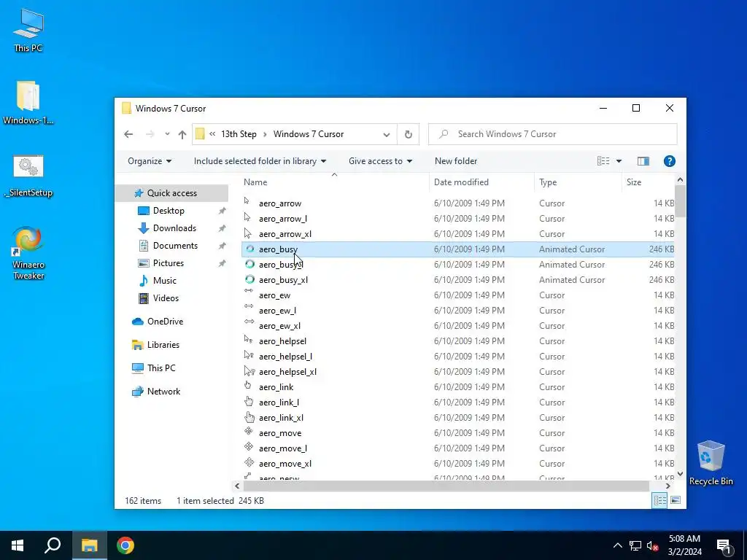
Task: Select Network in navigation pane
Action: 163,392
